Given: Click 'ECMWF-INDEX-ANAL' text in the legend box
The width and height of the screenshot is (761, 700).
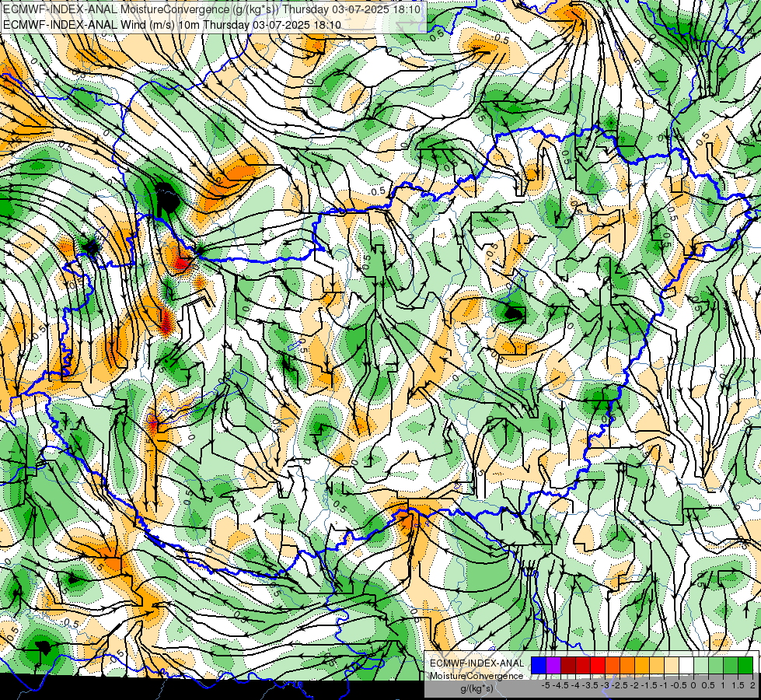Looking at the screenshot, I should (x=477, y=663).
